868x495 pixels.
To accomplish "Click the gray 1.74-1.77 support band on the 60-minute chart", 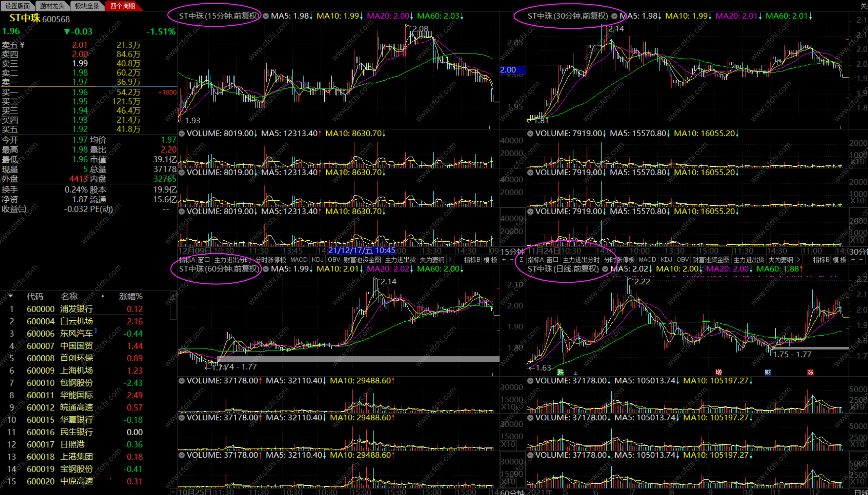I will coord(358,359).
